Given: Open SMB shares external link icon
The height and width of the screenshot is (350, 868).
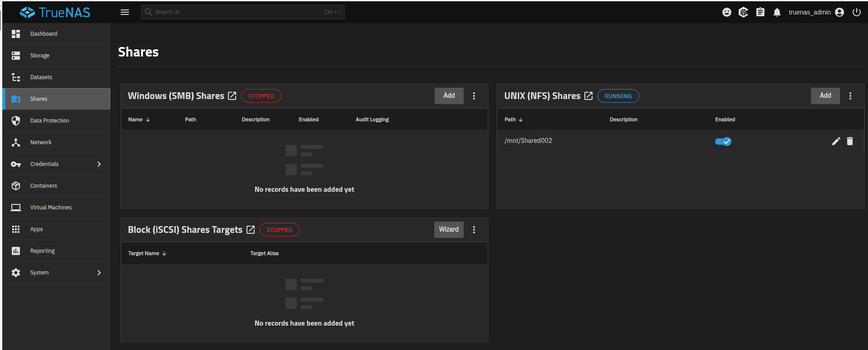Looking at the screenshot, I should click(x=232, y=96).
